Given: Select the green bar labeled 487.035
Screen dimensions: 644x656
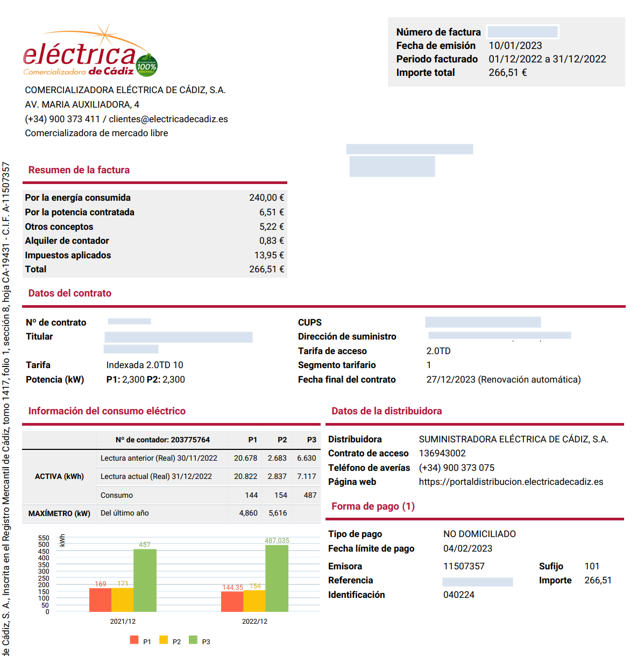Looking at the screenshot, I should click(277, 579).
